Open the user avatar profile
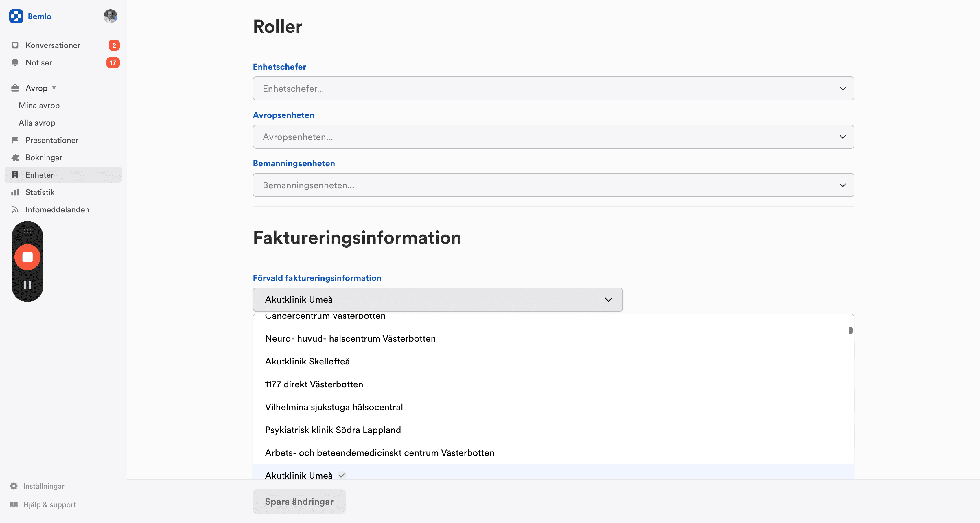 pyautogui.click(x=110, y=16)
